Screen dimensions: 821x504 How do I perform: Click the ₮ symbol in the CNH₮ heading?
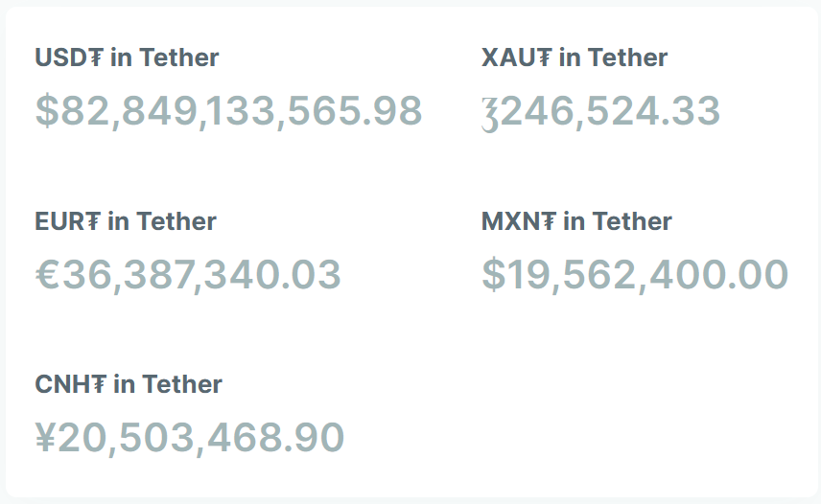click(x=98, y=385)
